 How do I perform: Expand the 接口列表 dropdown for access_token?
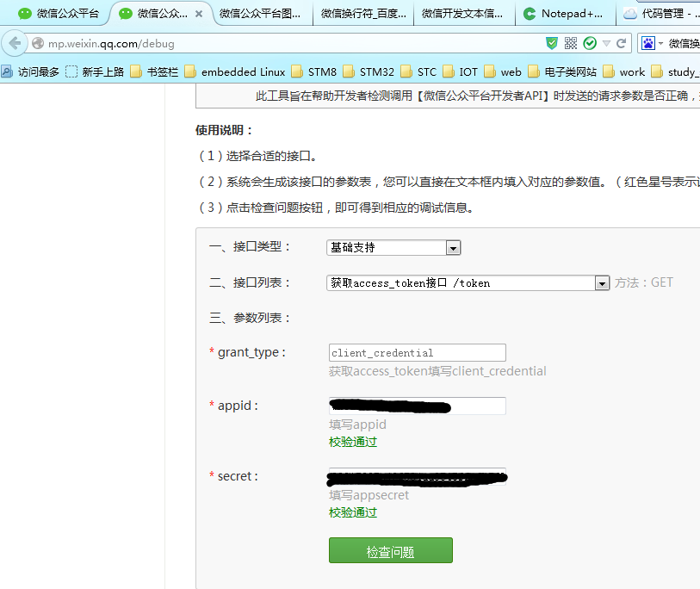[602, 283]
